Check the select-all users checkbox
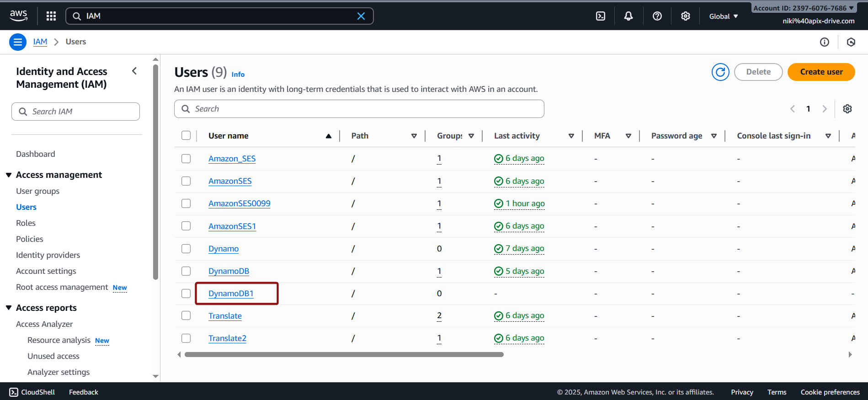 (x=186, y=136)
